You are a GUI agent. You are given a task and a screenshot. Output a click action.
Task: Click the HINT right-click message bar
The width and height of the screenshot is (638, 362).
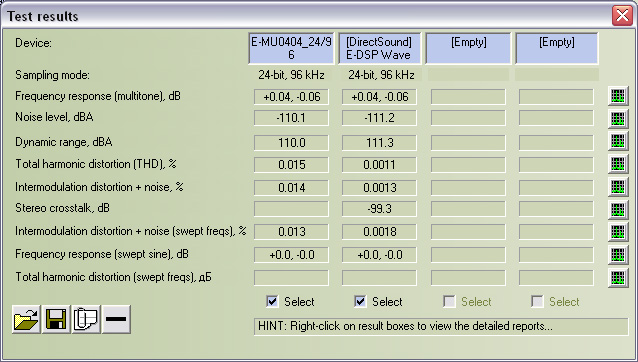click(x=441, y=327)
